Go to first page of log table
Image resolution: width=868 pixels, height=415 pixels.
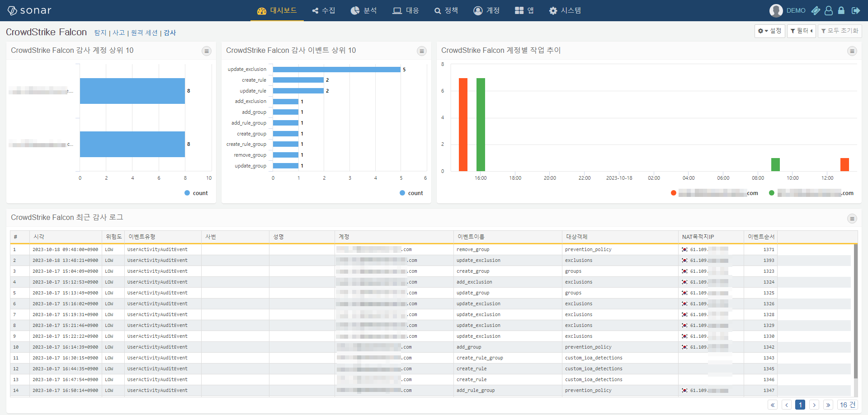(773, 405)
